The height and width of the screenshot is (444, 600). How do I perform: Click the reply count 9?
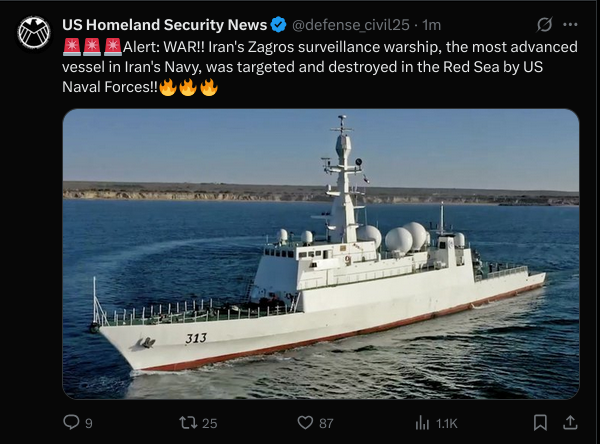[89, 423]
